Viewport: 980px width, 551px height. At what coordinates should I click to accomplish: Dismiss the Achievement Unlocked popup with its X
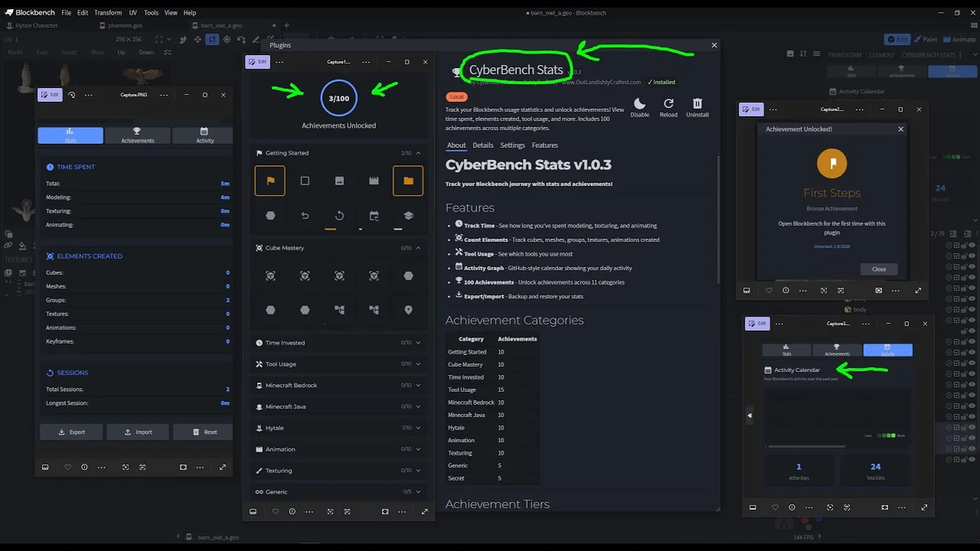point(900,129)
